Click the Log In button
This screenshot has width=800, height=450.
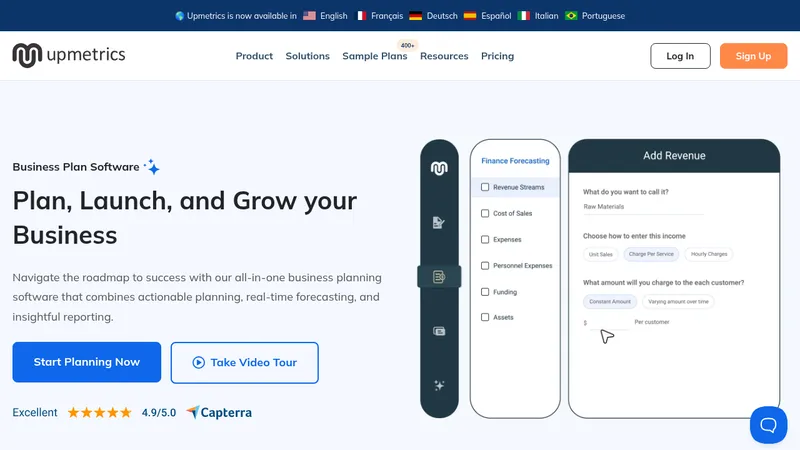[680, 56]
